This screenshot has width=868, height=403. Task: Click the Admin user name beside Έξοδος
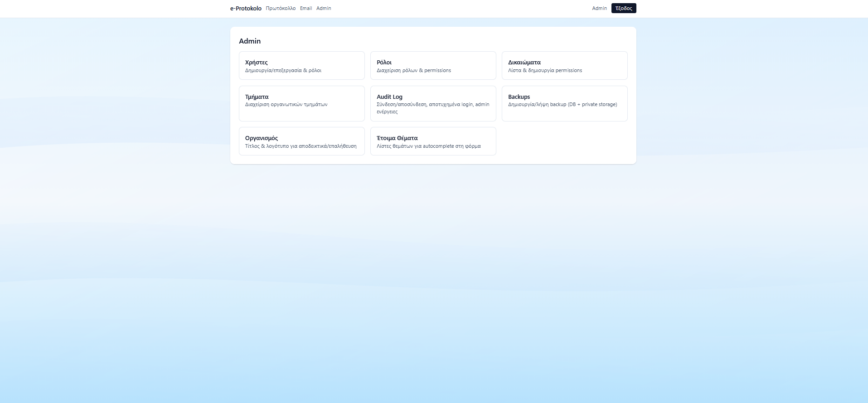[599, 8]
